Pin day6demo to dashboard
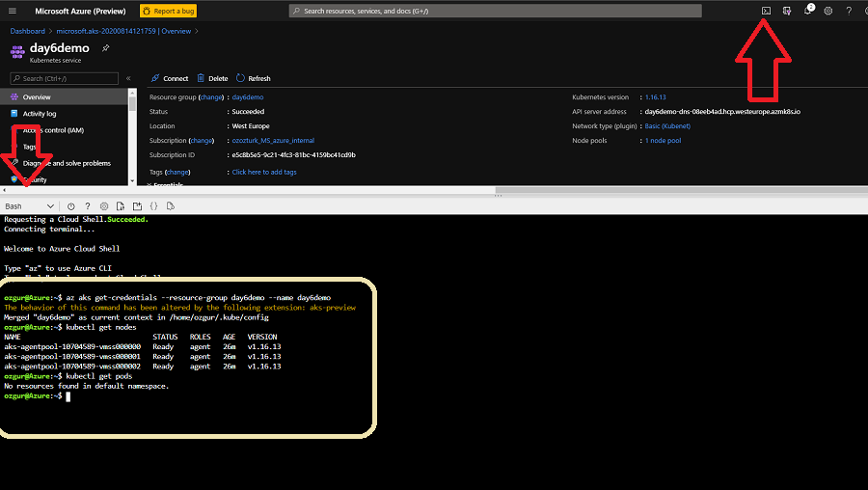Viewport: 868px width, 490px height. click(106, 48)
